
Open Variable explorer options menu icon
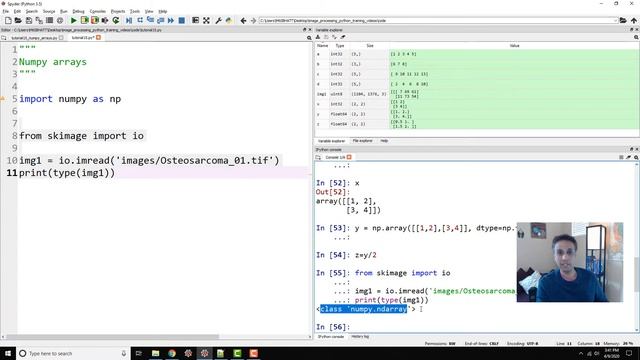[x=636, y=37]
